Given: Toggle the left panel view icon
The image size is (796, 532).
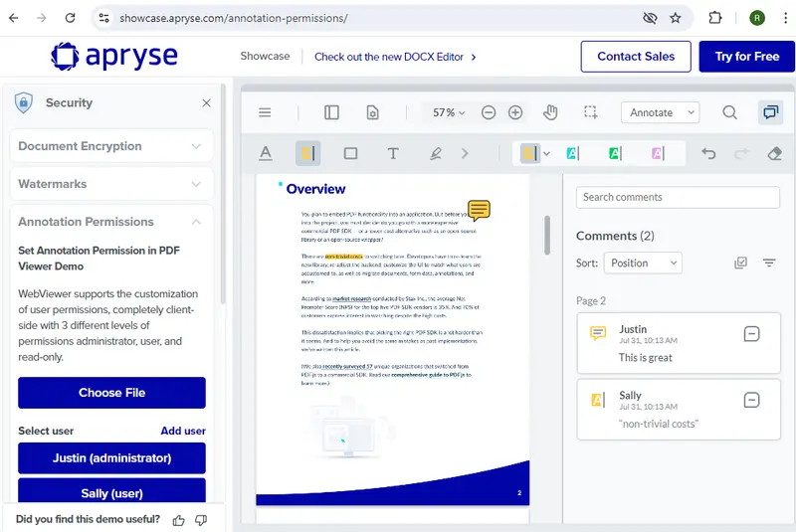Looking at the screenshot, I should coord(331,112).
